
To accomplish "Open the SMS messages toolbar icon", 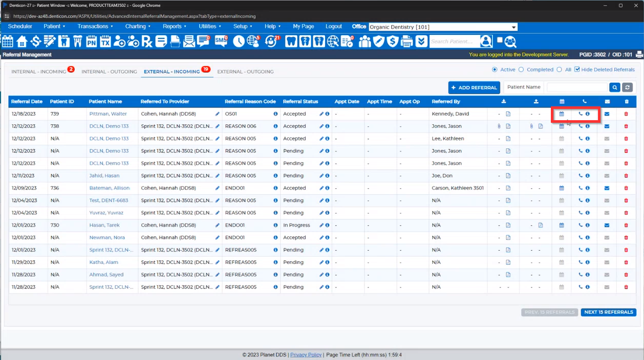I will click(221, 41).
